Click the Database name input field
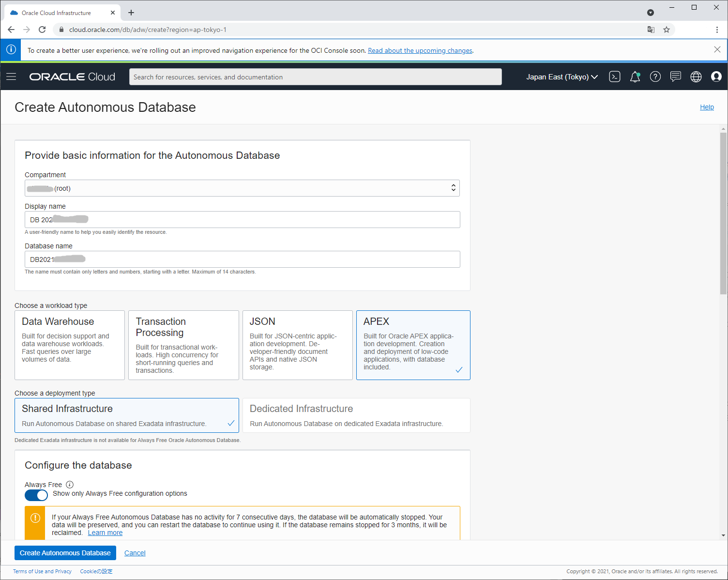728x580 pixels. pos(242,259)
